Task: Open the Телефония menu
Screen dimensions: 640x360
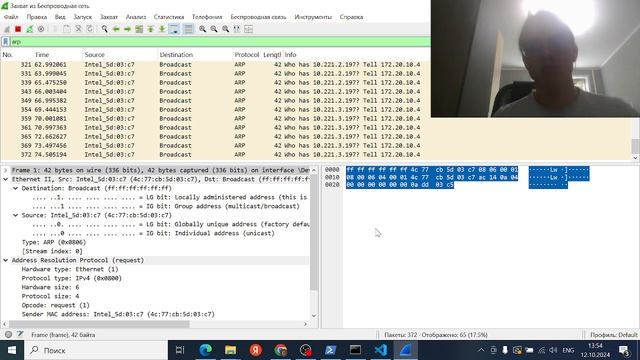Action: point(207,17)
